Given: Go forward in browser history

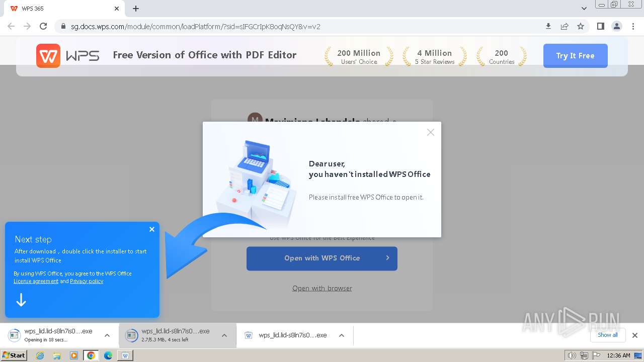Looking at the screenshot, I should [27, 26].
